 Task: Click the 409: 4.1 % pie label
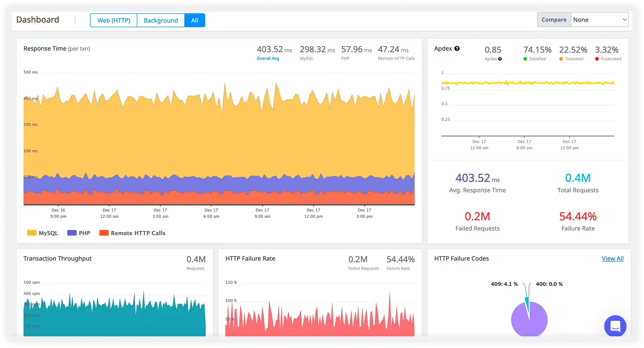504,284
